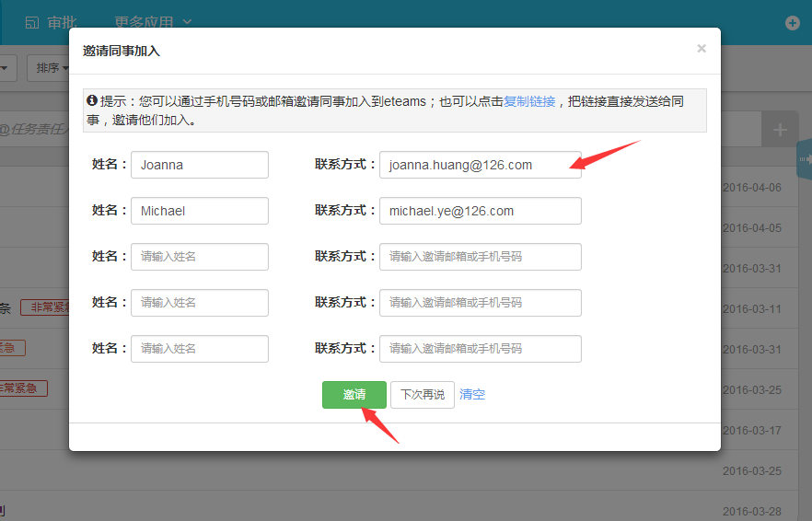Close the 邀请同事加入 dialog
This screenshot has height=521, width=812.
(702, 49)
